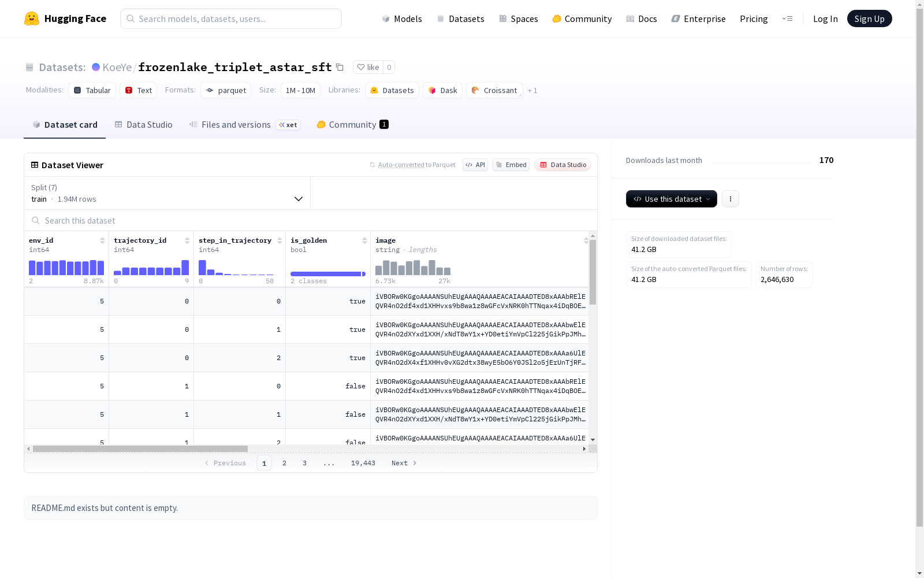This screenshot has height=578, width=924.
Task: Click the Auto-converted to Parquet link
Action: coord(412,165)
